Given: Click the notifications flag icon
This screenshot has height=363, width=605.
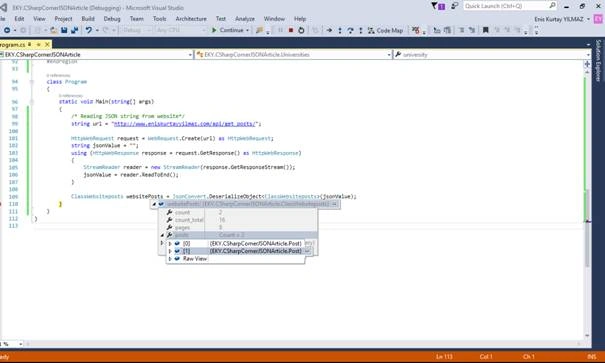Looking at the screenshot, I should tap(438, 6).
